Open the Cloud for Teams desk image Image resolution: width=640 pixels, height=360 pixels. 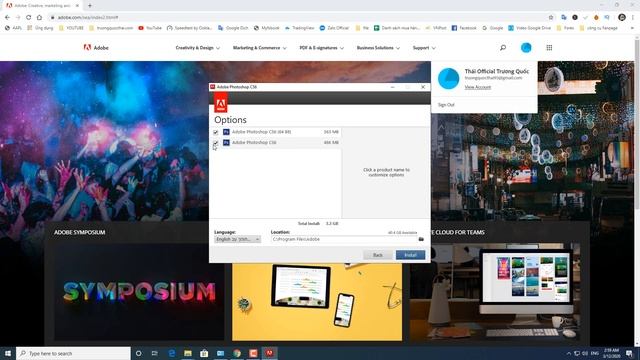[x=495, y=292]
